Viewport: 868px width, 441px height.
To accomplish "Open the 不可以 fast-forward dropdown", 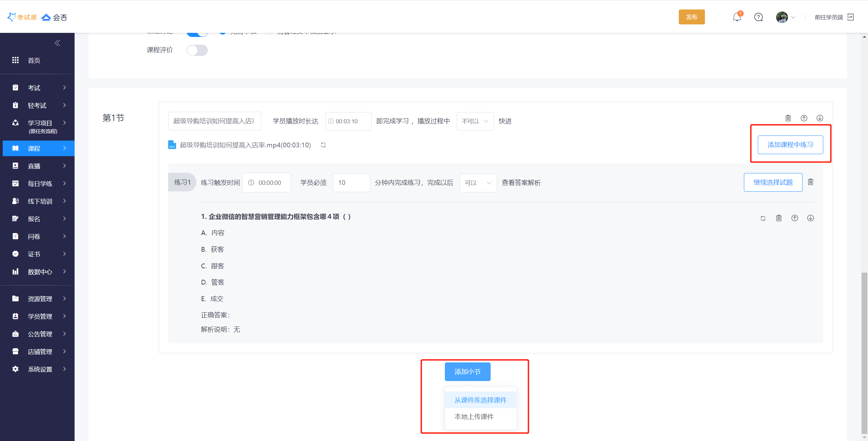I will [475, 121].
